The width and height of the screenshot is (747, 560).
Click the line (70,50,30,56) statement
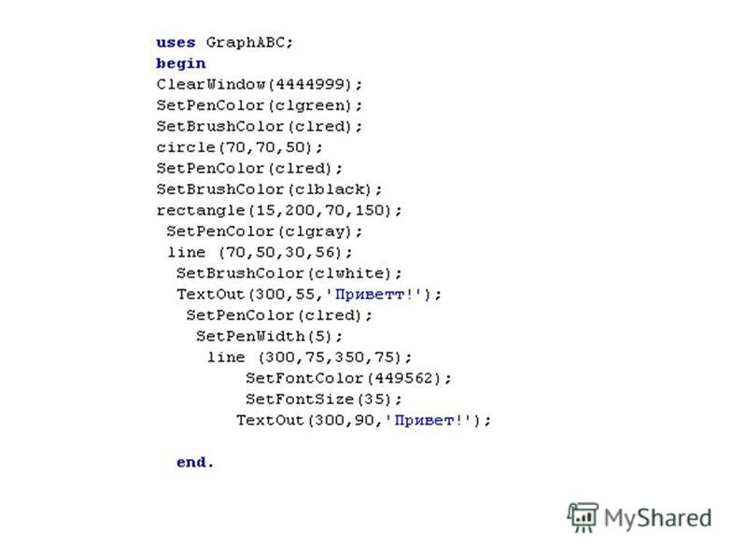click(x=260, y=252)
